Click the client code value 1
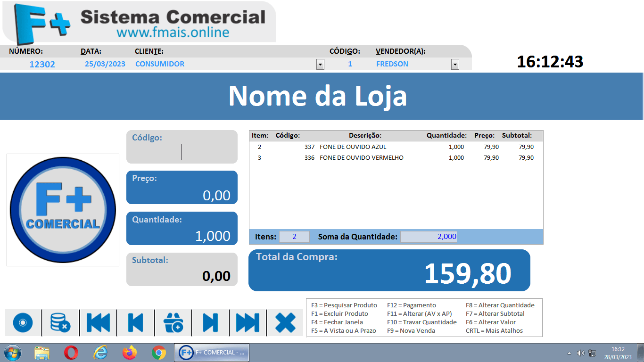Viewport: 644px width, 362px height. (x=350, y=64)
